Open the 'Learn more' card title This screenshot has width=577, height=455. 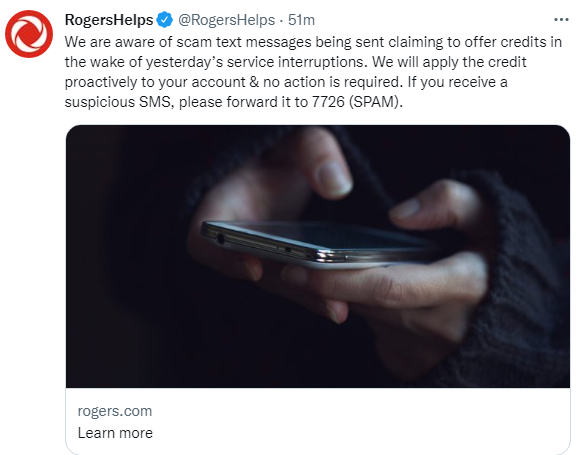(115, 433)
